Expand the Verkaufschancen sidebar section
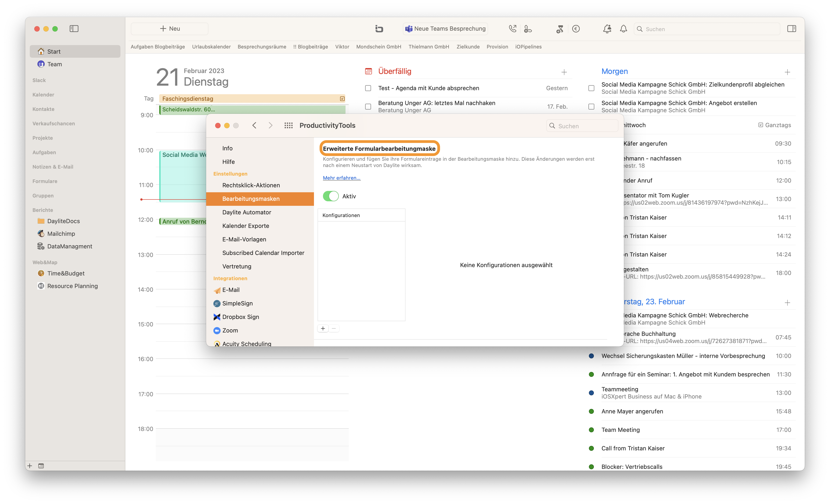 click(x=53, y=124)
